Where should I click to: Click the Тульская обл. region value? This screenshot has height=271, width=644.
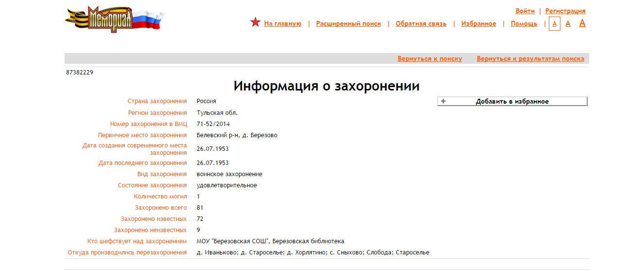pyautogui.click(x=217, y=112)
